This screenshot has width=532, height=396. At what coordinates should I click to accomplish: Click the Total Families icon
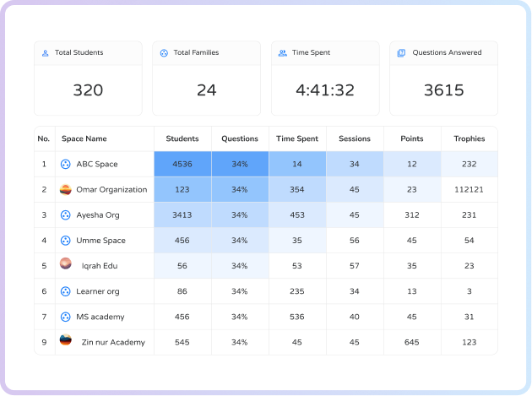pos(164,53)
